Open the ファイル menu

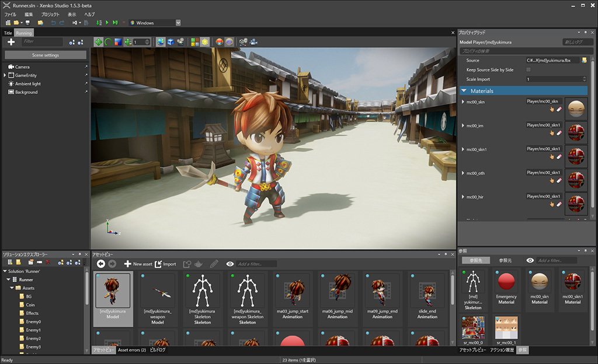(x=11, y=15)
